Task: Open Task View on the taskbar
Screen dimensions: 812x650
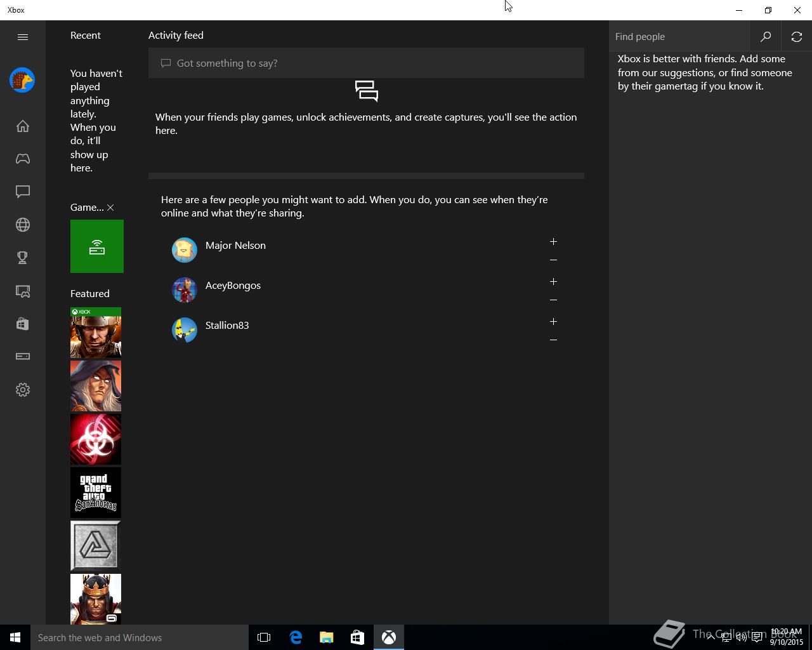Action: (x=264, y=637)
